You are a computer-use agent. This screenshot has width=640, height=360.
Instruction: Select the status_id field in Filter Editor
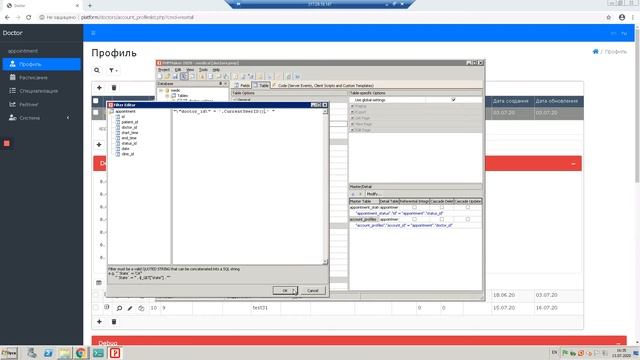click(x=129, y=143)
